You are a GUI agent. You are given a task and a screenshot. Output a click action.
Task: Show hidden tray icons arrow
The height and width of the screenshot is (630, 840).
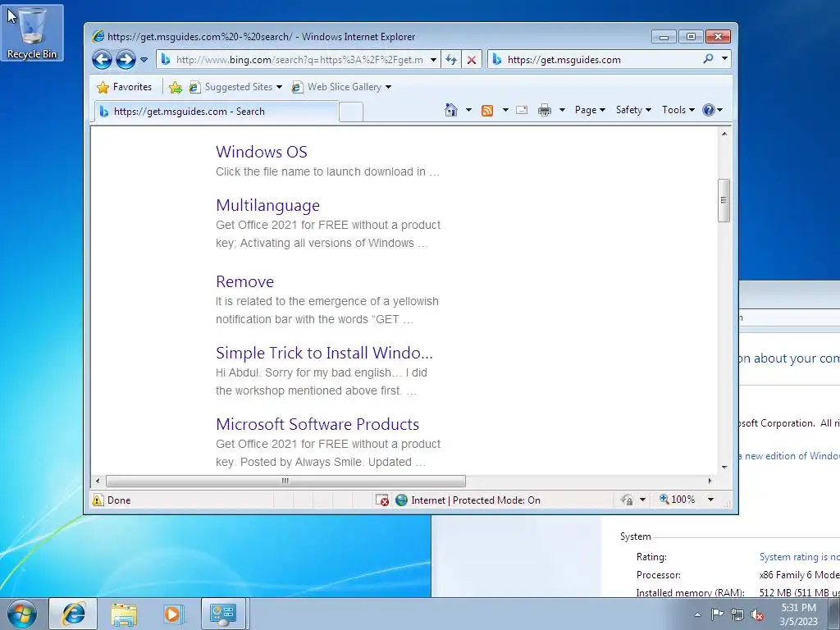click(x=697, y=614)
